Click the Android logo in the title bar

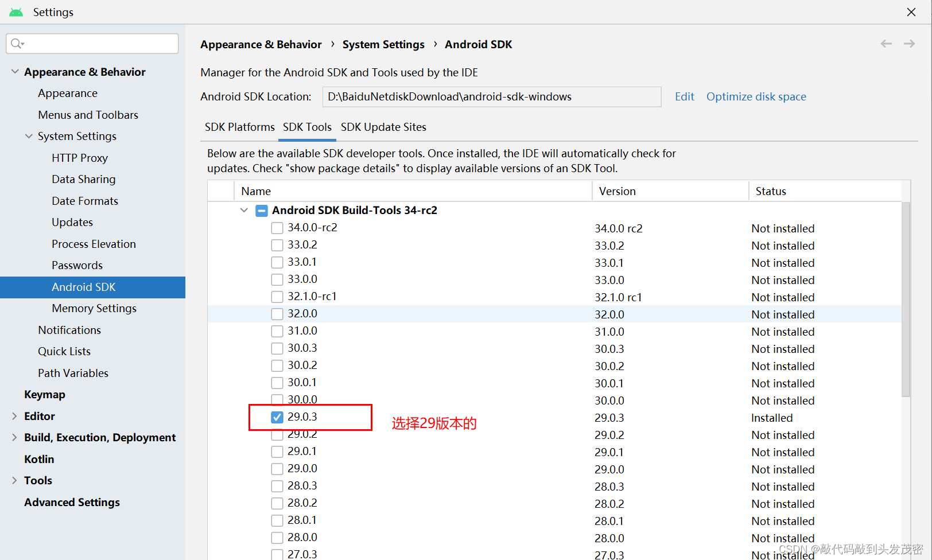pos(16,12)
